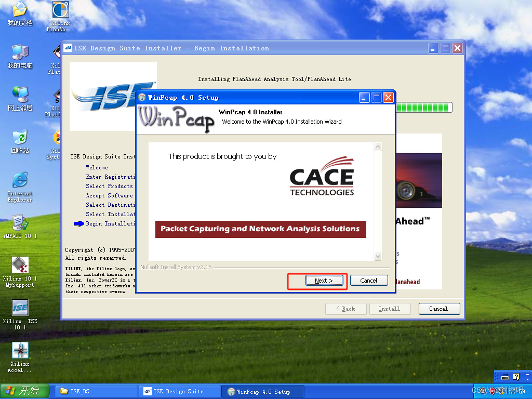Open the My Documents desktop icon
This screenshot has height=399, width=532.
pyautogui.click(x=20, y=14)
